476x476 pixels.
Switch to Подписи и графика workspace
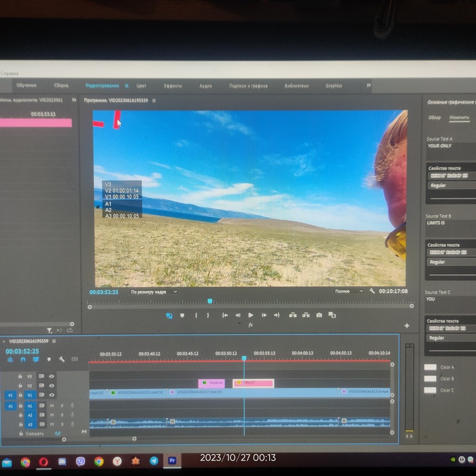[x=248, y=86]
